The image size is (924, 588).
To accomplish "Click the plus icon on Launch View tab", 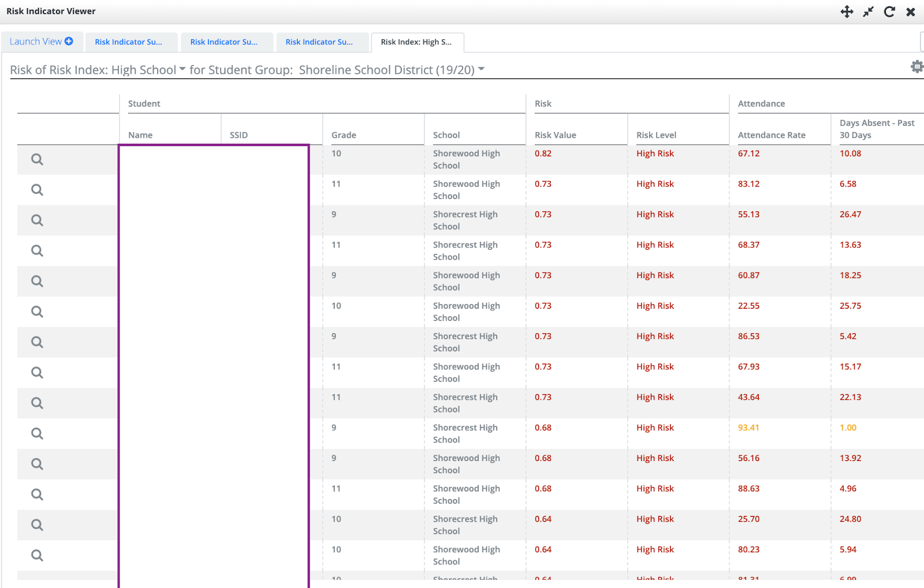I will coord(69,41).
